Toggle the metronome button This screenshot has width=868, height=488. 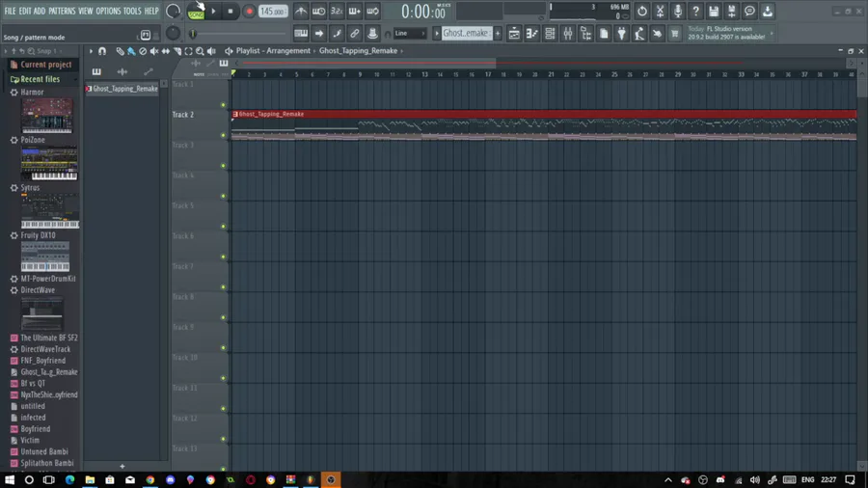point(301,11)
